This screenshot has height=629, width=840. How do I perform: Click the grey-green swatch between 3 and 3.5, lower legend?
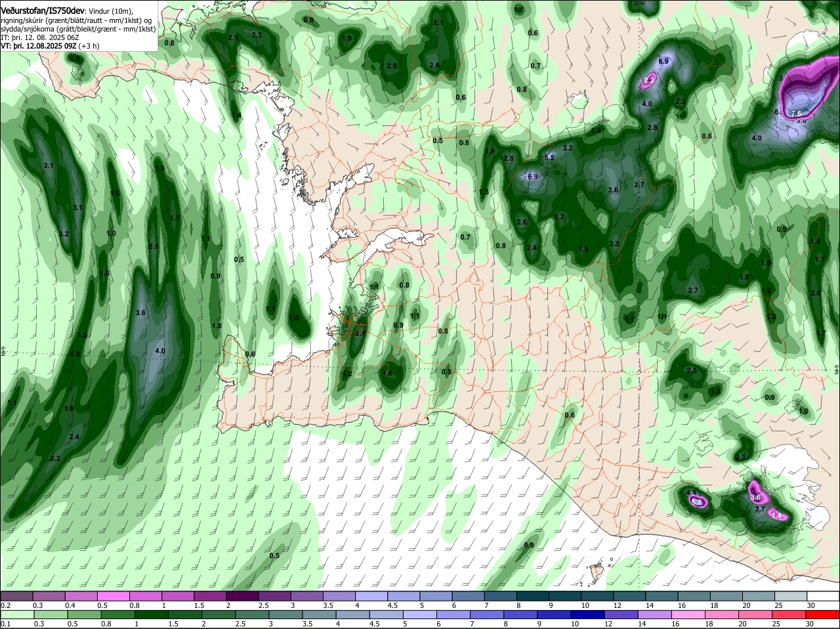tap(285, 615)
